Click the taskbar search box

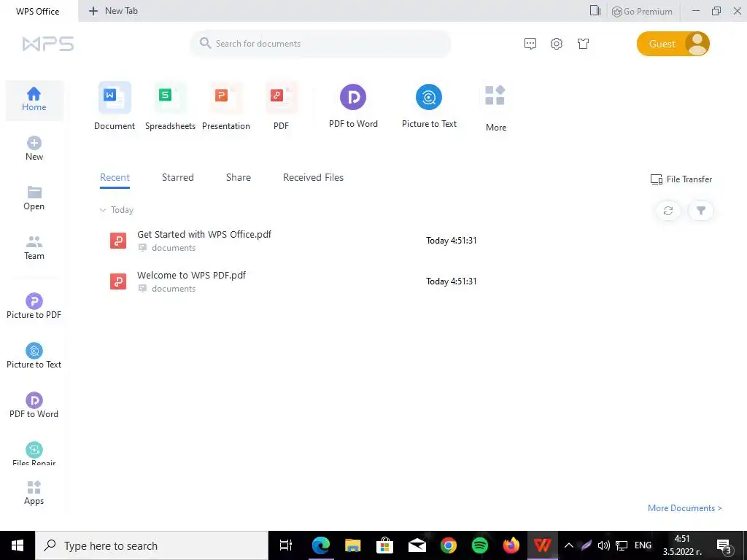click(152, 545)
